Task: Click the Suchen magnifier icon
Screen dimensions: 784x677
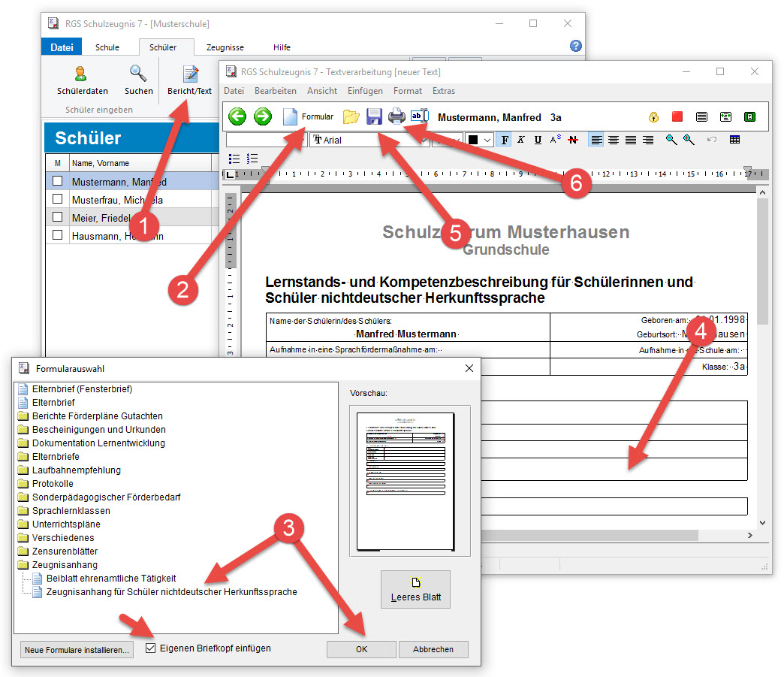Action: click(138, 74)
